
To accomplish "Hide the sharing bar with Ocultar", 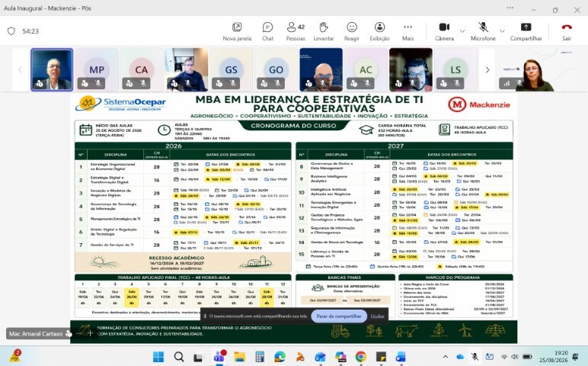I will click(x=377, y=316).
